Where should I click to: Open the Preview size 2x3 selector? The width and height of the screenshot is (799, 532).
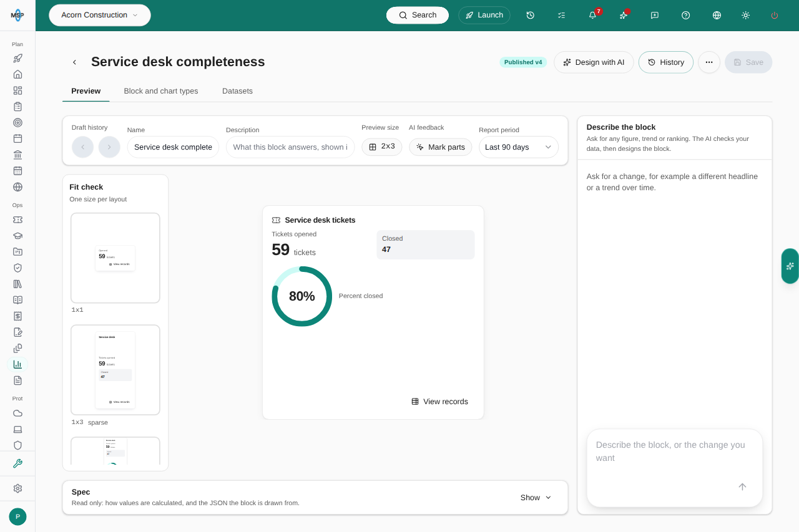382,147
